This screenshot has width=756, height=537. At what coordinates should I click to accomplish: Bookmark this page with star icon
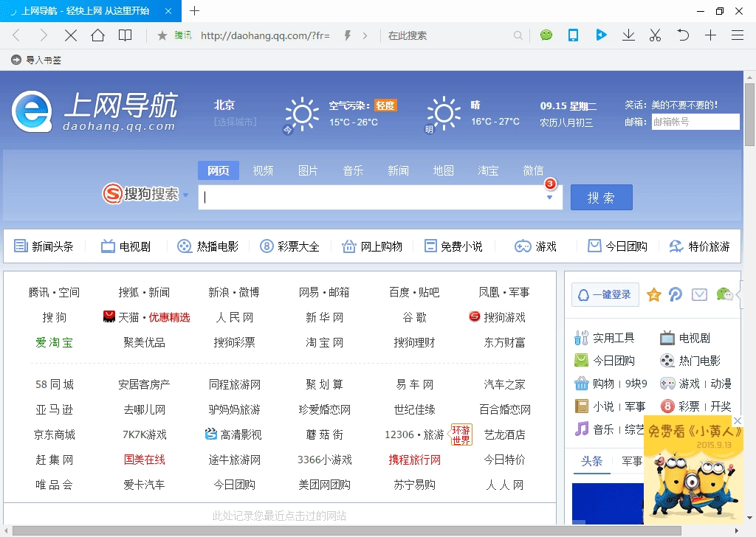coord(162,35)
